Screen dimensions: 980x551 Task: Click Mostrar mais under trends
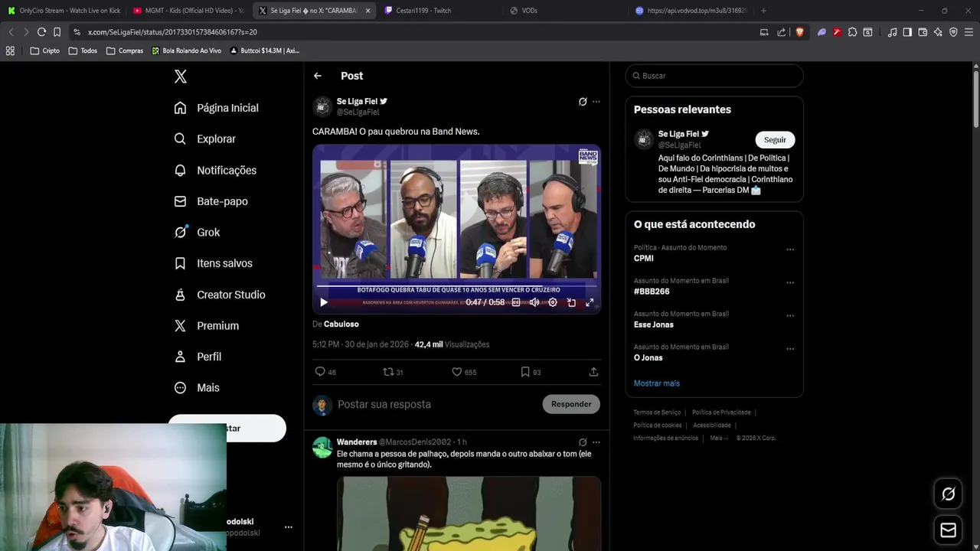656,383
